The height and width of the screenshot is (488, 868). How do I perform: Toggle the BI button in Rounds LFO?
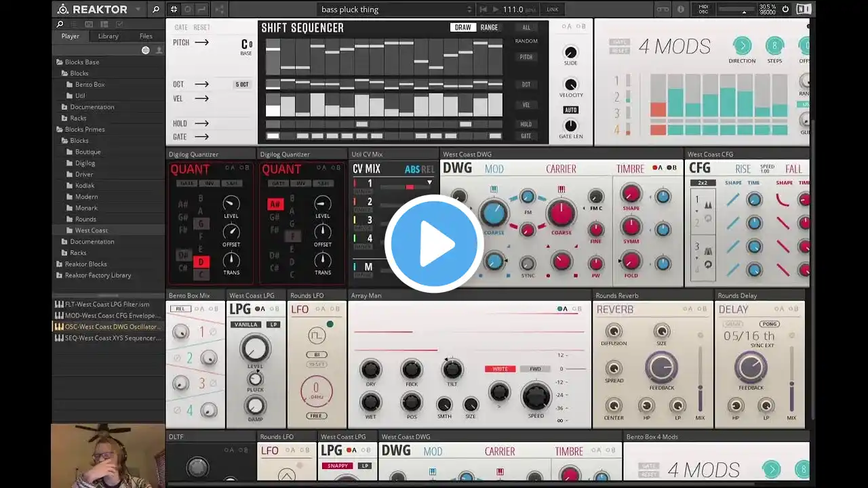point(316,354)
